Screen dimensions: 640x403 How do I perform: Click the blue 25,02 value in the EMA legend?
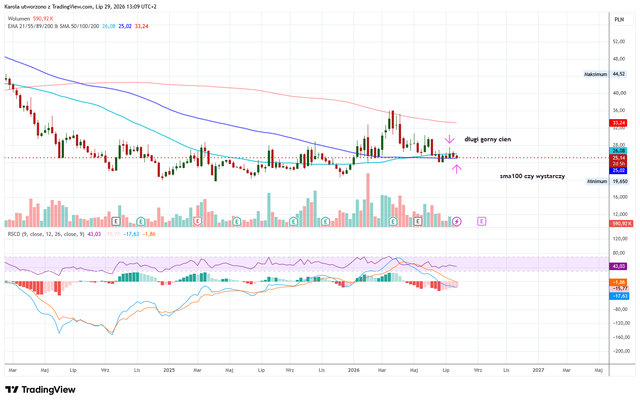click(125, 26)
